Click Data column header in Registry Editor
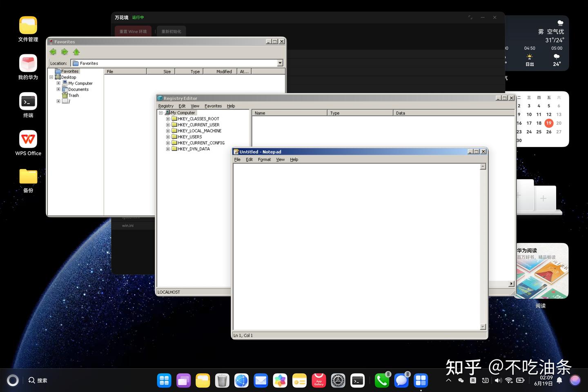Screen dimensions: 588x392 (453, 113)
